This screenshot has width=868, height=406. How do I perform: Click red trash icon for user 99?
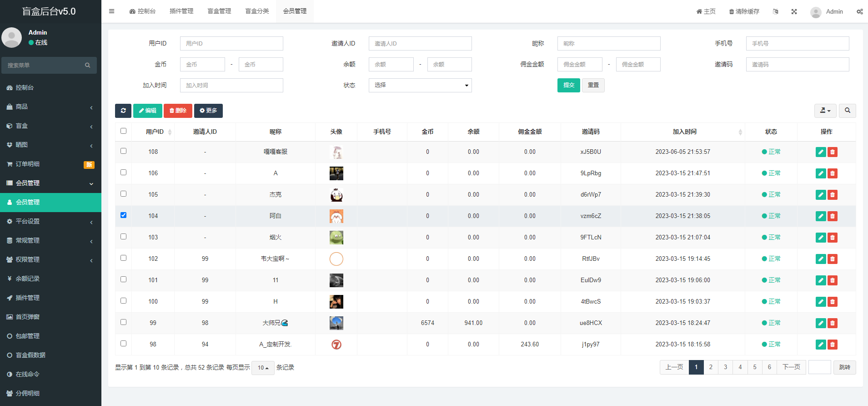(833, 323)
